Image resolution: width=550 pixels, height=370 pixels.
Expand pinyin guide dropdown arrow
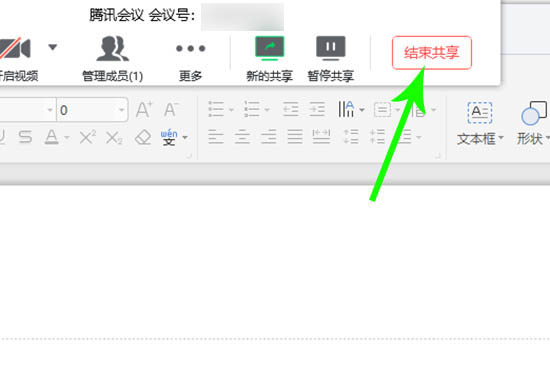[185, 137]
